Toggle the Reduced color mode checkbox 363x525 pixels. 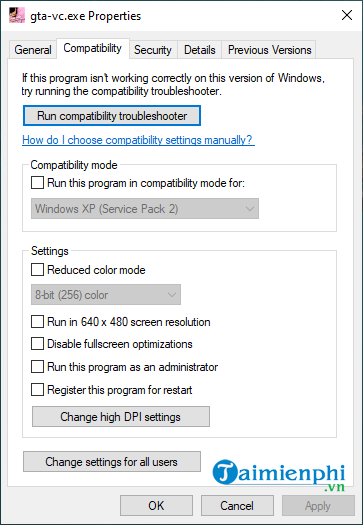coord(37,270)
